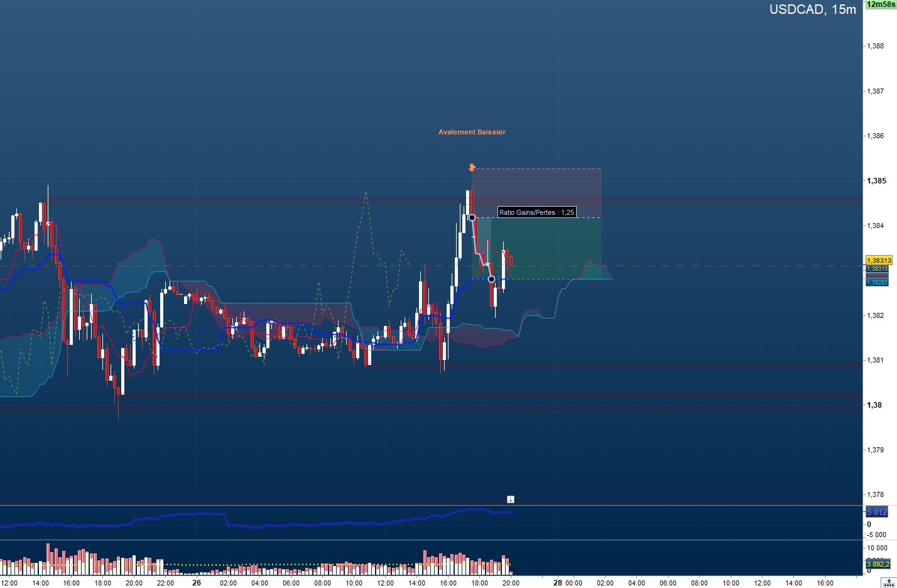This screenshot has height=588, width=897.
Task: Click the Ratio Gains/Pertes : 1,25 label
Action: pyautogui.click(x=537, y=212)
